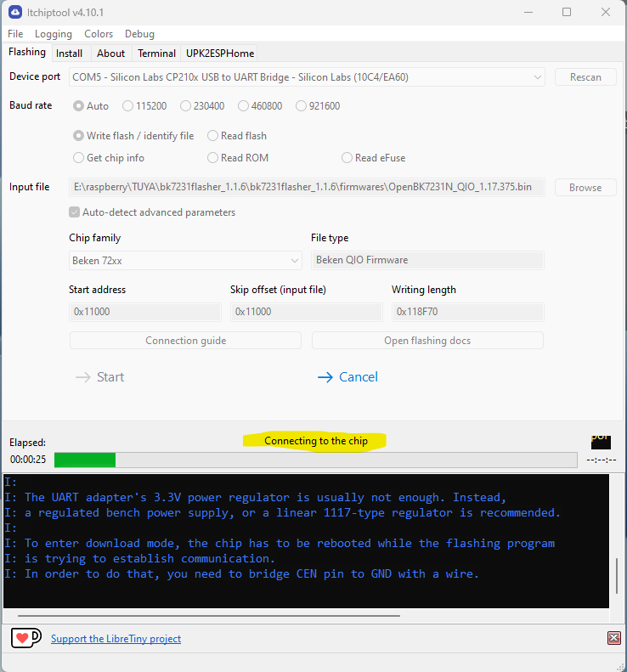Select 921600 baud rate

318,106
